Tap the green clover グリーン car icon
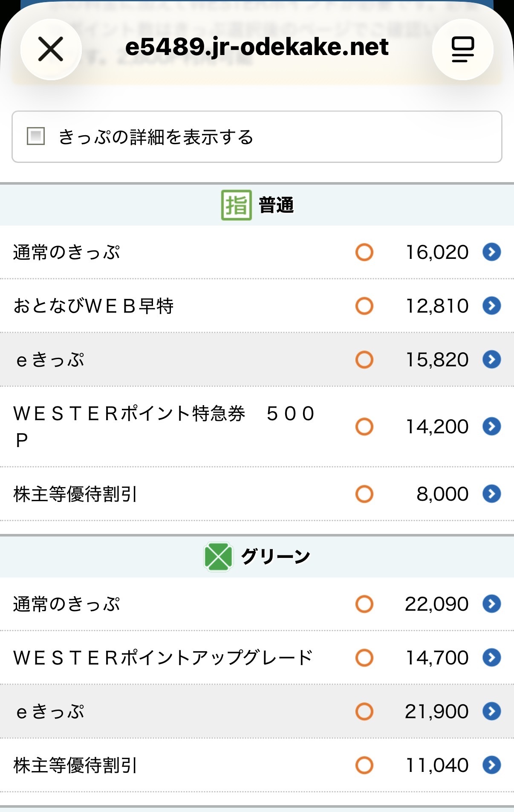The height and width of the screenshot is (812, 514). 218,557
